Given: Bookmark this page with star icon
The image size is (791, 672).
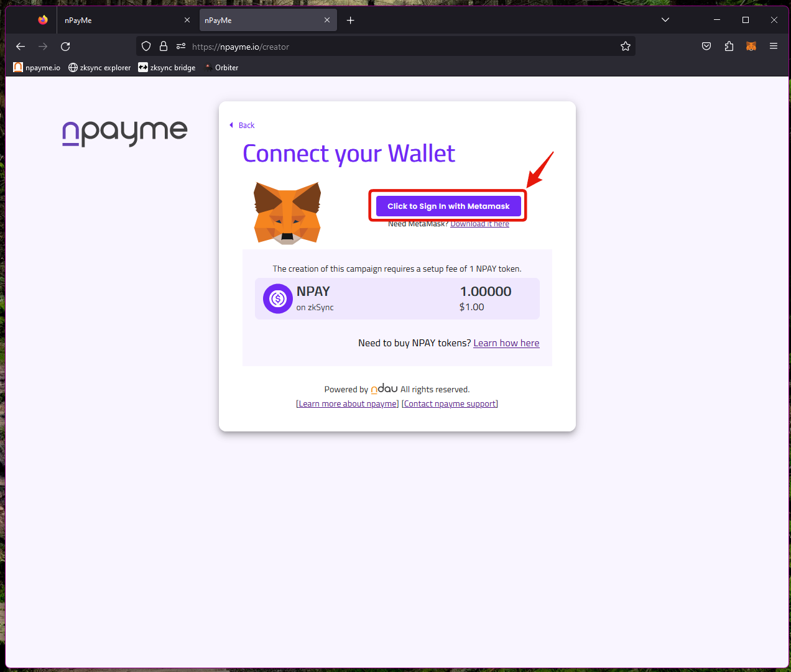Looking at the screenshot, I should click(626, 46).
